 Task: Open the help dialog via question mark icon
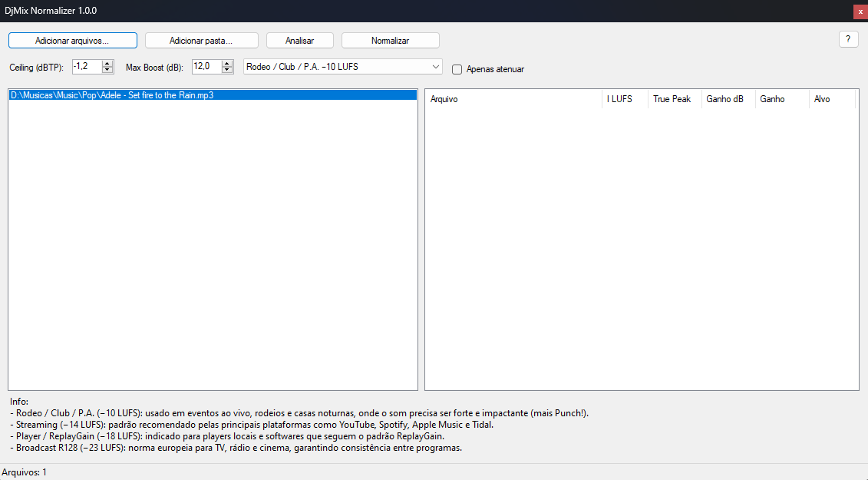click(848, 39)
